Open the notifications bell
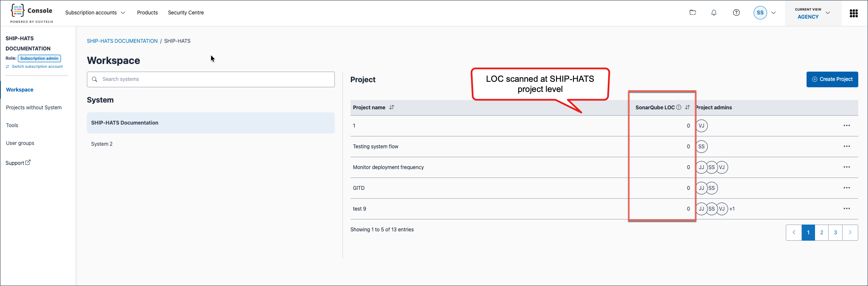The image size is (868, 286). point(714,13)
